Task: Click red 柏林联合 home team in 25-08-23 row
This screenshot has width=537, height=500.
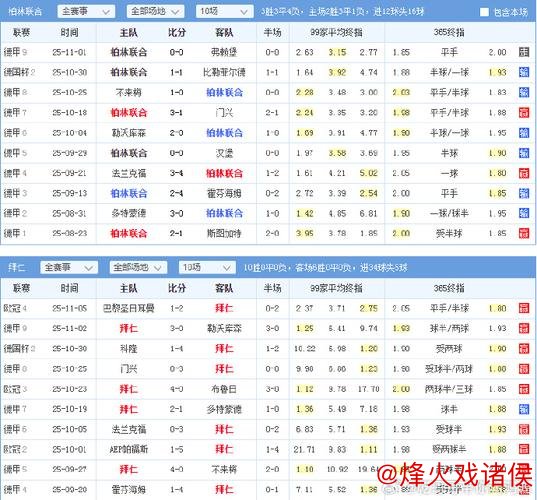Action: (x=129, y=234)
